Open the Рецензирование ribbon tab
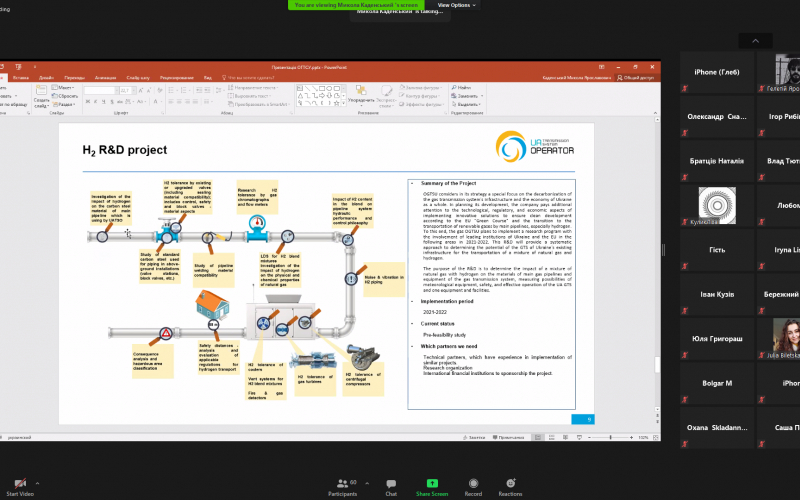The image size is (800, 500). (x=177, y=78)
